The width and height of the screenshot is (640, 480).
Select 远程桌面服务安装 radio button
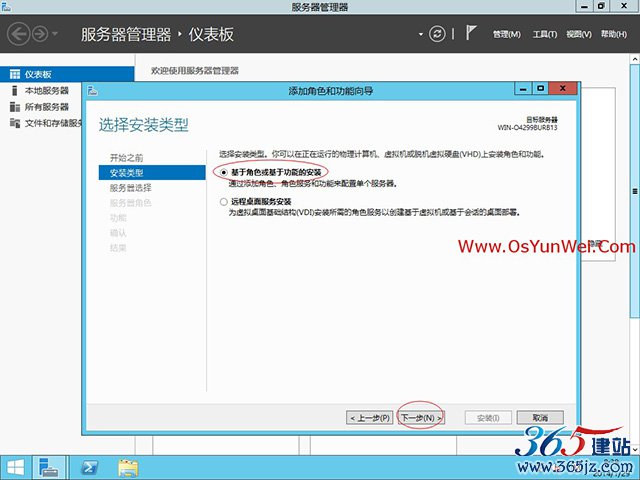[x=224, y=202]
